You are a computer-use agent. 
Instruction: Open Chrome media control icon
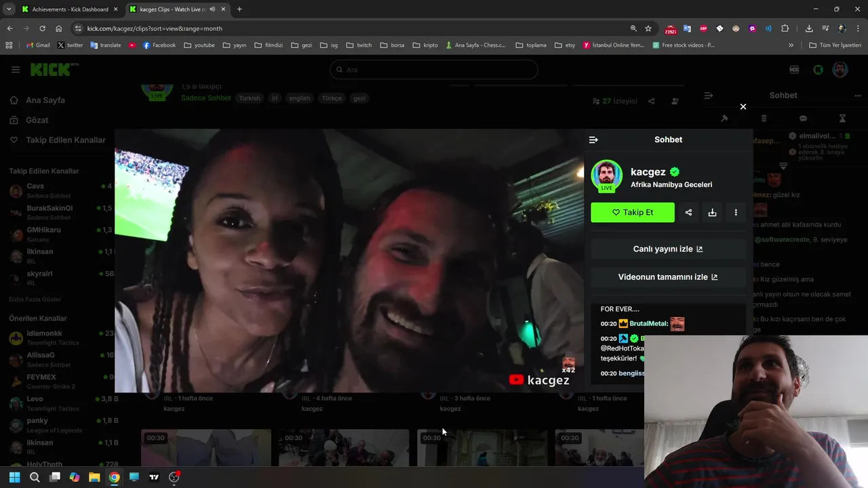(x=825, y=28)
